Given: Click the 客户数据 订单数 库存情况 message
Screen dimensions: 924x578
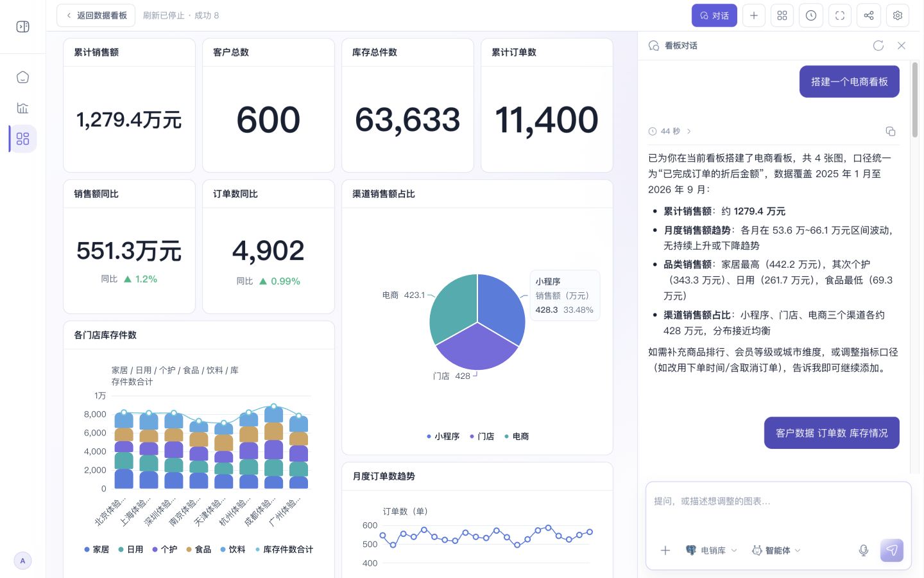Looking at the screenshot, I should click(832, 433).
